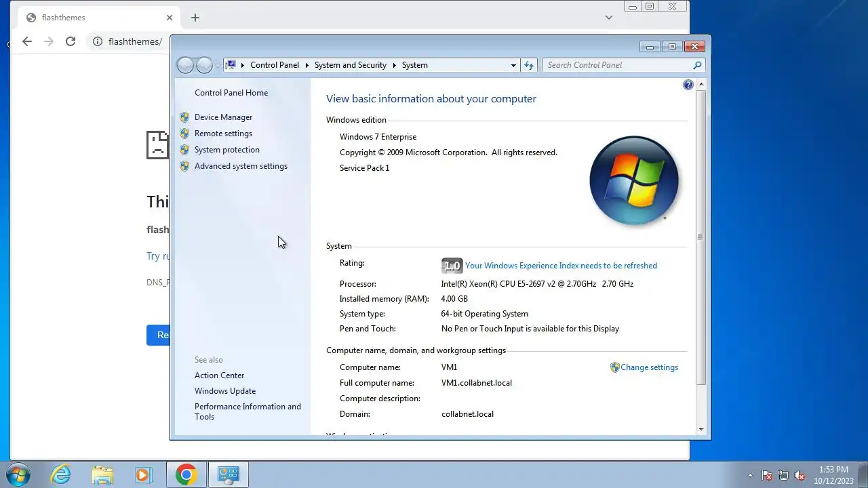Open Performance Information and Tools
Screen dimensions: 868x488
pyautogui.click(x=248, y=411)
